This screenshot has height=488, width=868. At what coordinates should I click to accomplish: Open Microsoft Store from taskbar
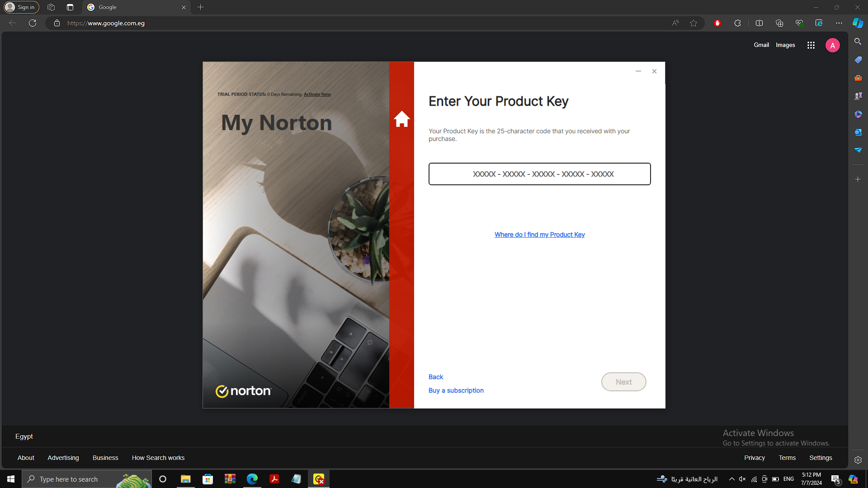208,479
